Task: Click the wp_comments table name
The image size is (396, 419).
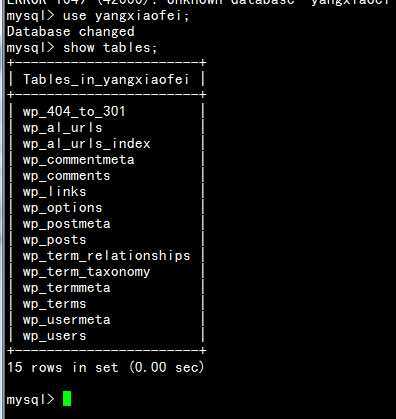Action: pyautogui.click(x=66, y=176)
